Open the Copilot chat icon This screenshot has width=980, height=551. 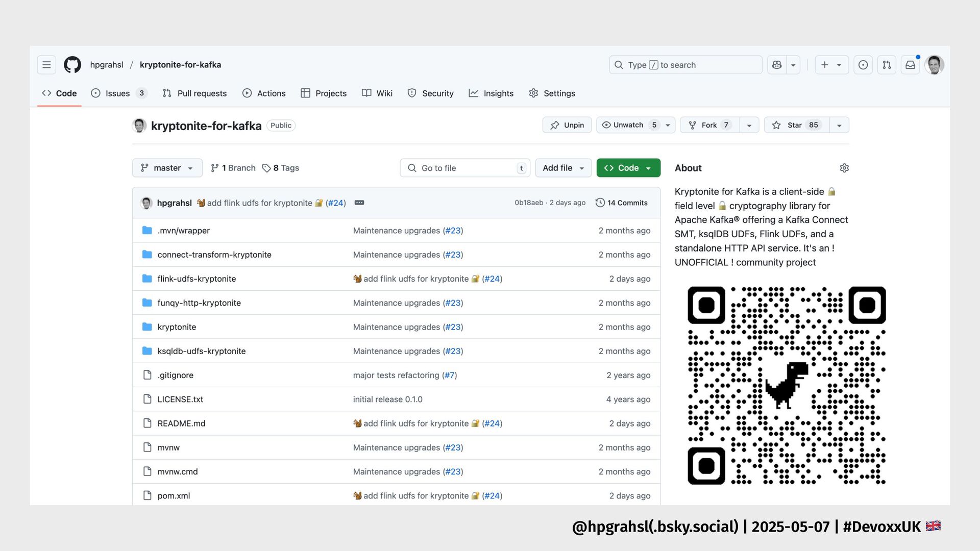click(x=777, y=65)
